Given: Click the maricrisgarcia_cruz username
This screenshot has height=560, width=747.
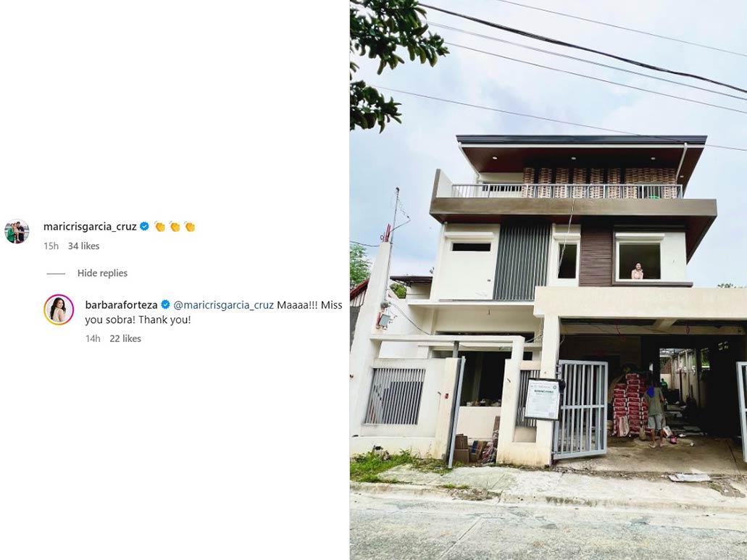Looking at the screenshot, I should 90,227.
